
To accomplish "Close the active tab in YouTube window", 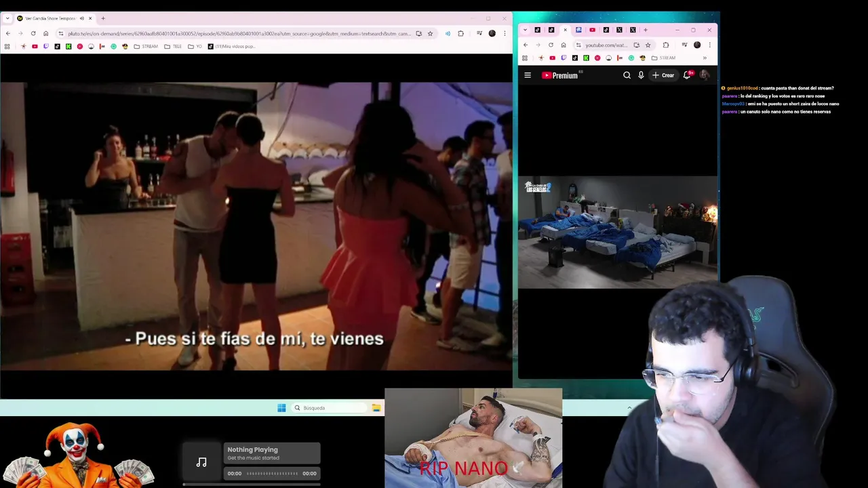I will (x=565, y=30).
